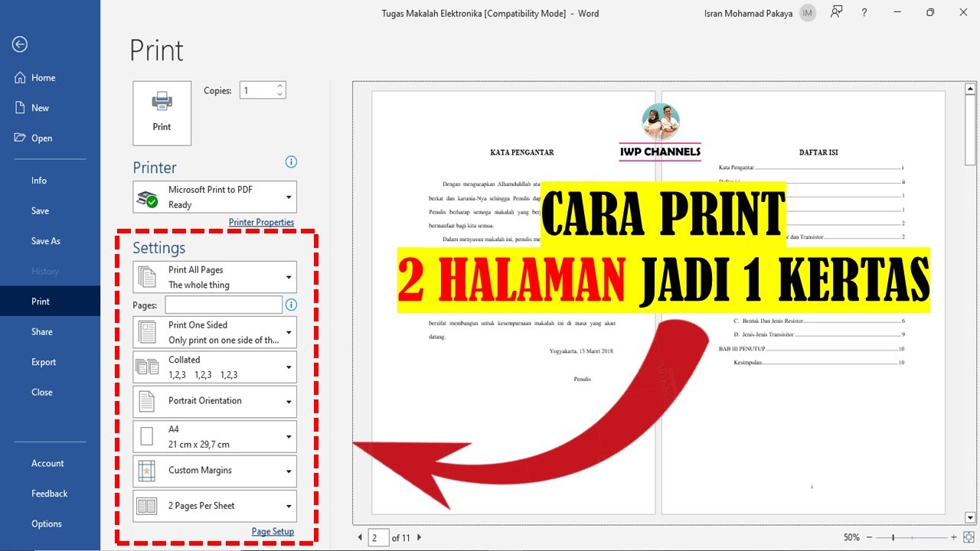The height and width of the screenshot is (551, 980).
Task: Select Save in the sidebar
Action: (x=50, y=210)
